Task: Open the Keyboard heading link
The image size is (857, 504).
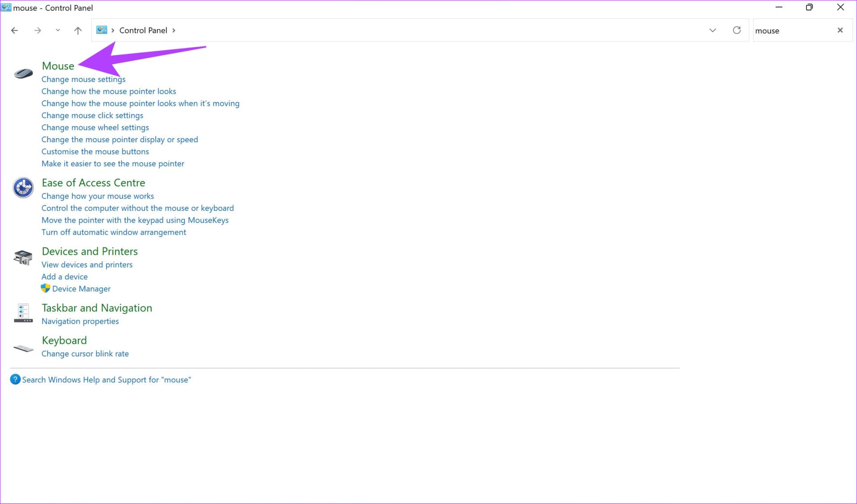Action: pos(64,341)
